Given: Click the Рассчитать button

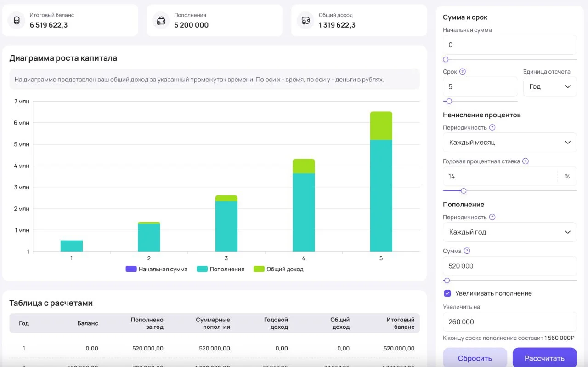Looking at the screenshot, I should 544,358.
